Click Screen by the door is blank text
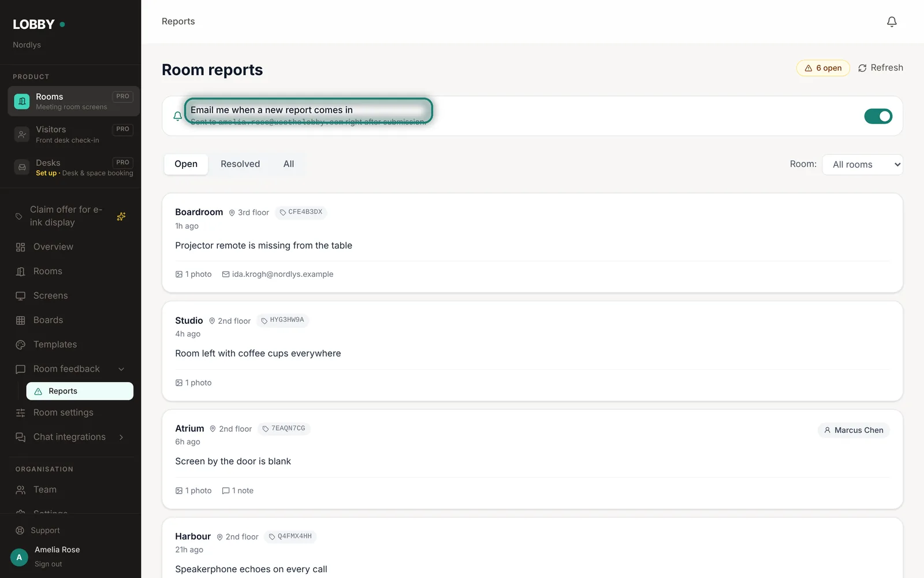Viewport: 924px width, 578px height. 233,461
